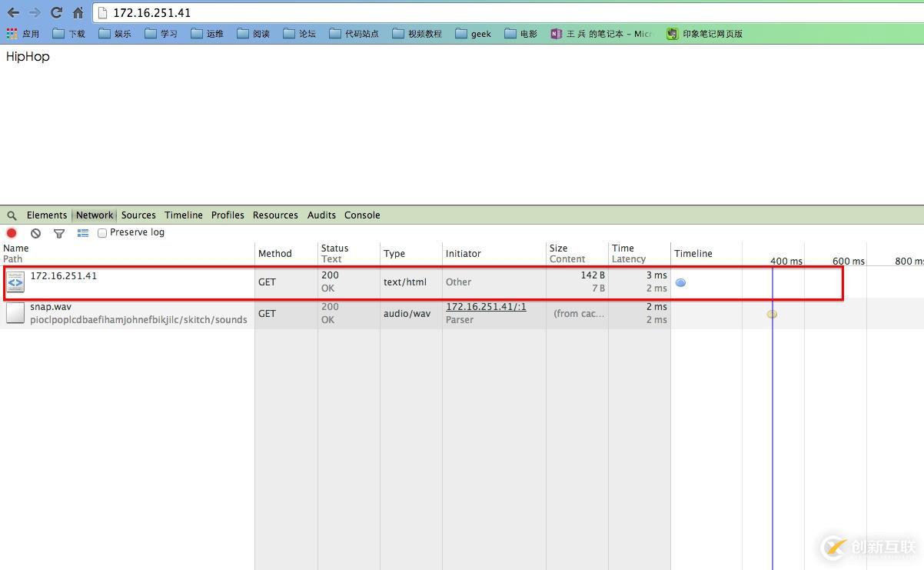Sort by the Initiator column header
Screen dimensions: 924x570
click(494, 254)
